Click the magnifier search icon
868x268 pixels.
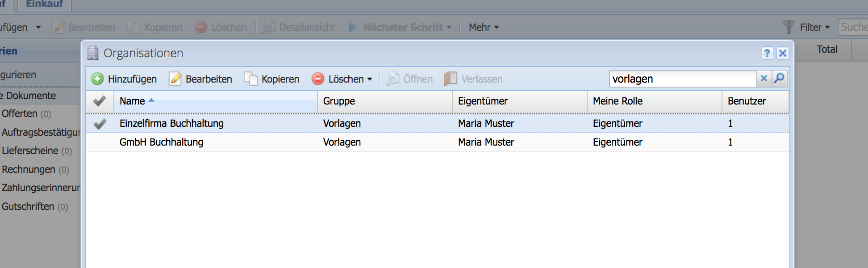pyautogui.click(x=779, y=79)
